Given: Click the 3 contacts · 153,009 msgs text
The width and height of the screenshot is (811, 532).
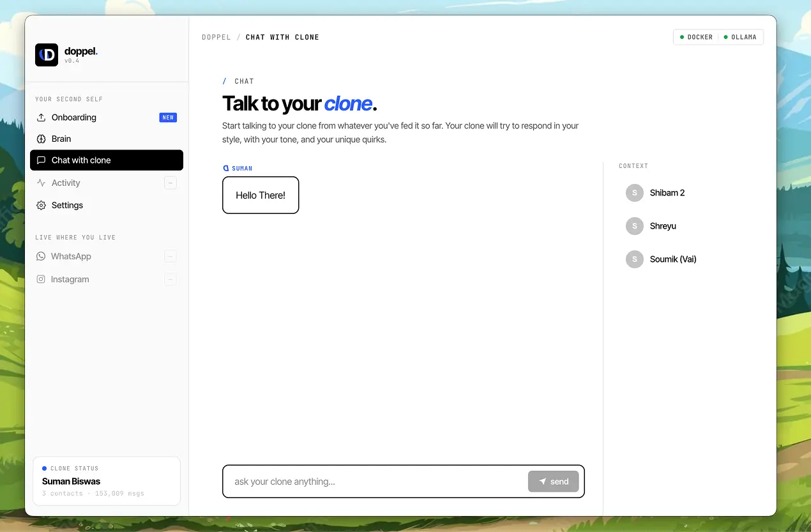Looking at the screenshot, I should pyautogui.click(x=93, y=494).
